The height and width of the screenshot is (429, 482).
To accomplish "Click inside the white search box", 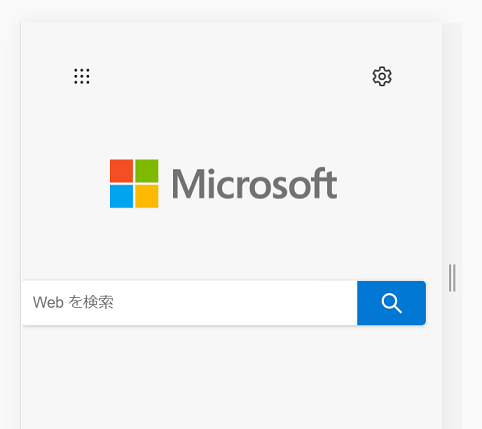I will pyautogui.click(x=189, y=303).
